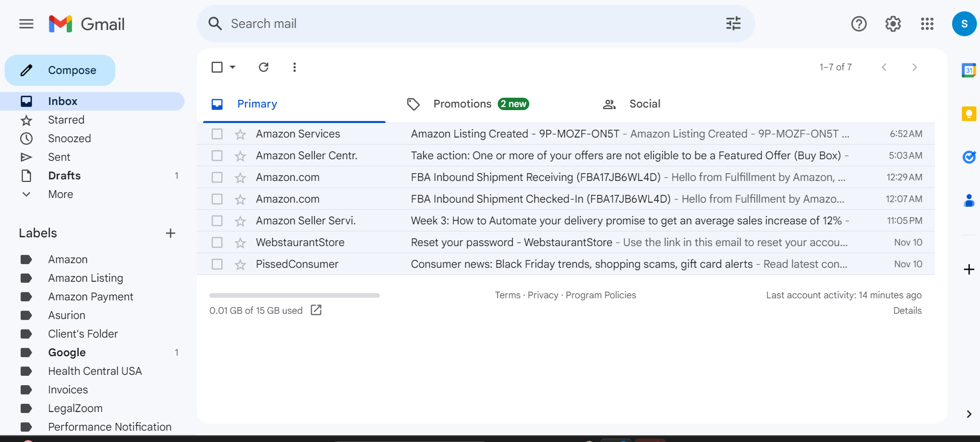
Task: Star the Amazon Seller Servi. email
Action: tap(240, 221)
